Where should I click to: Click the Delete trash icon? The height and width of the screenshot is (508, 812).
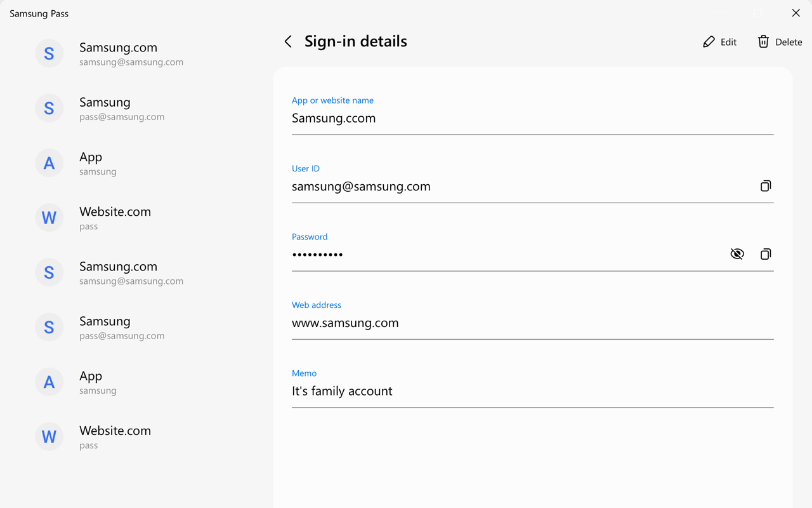763,42
